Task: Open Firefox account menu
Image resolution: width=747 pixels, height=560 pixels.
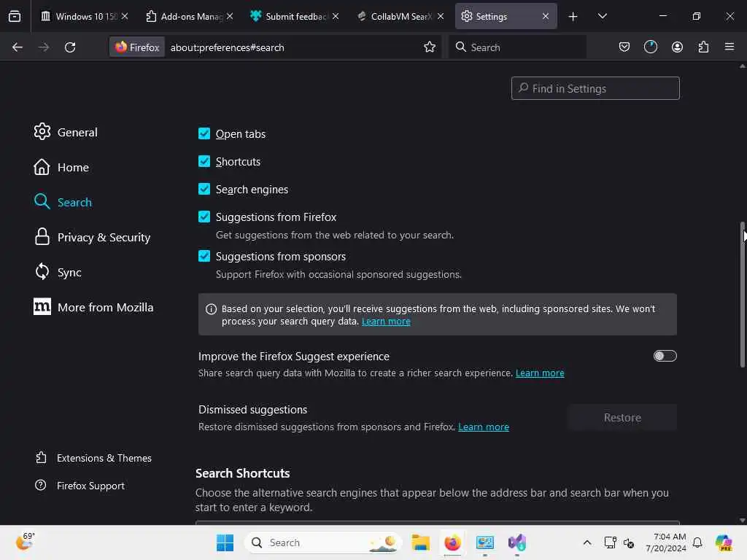Action: (x=677, y=47)
